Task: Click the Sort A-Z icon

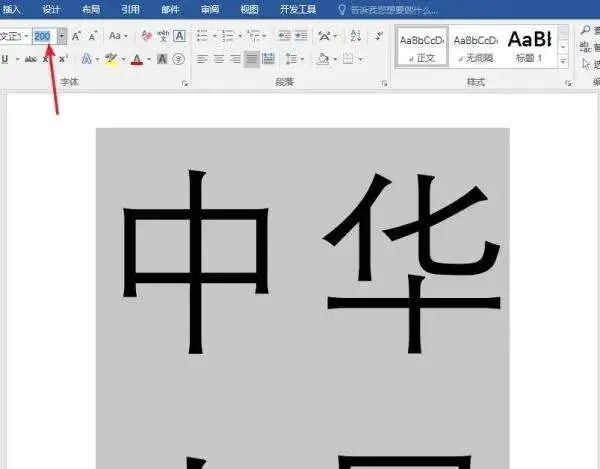Action: point(355,36)
